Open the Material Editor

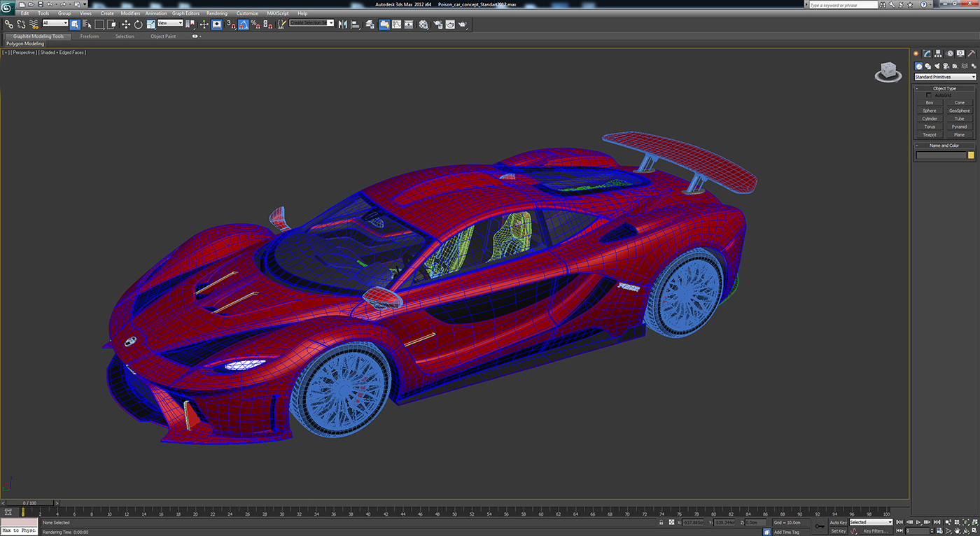pos(423,24)
